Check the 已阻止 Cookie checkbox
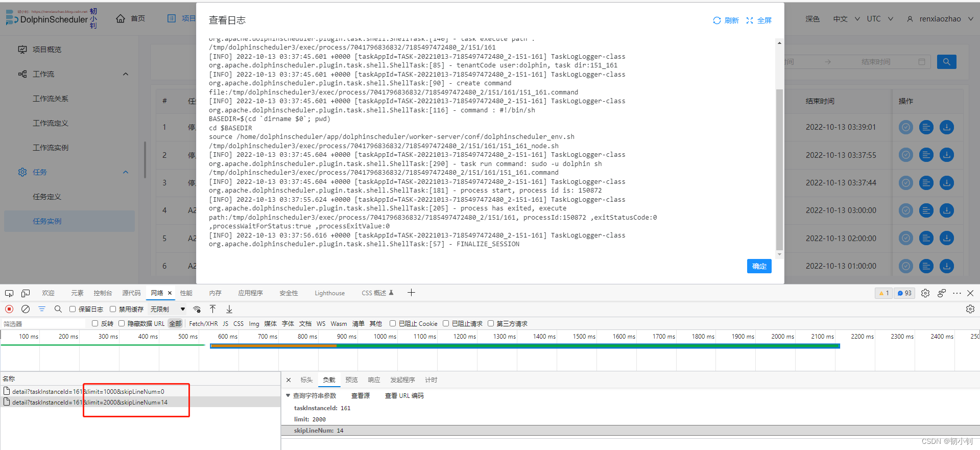This screenshot has height=450, width=980. coord(393,323)
